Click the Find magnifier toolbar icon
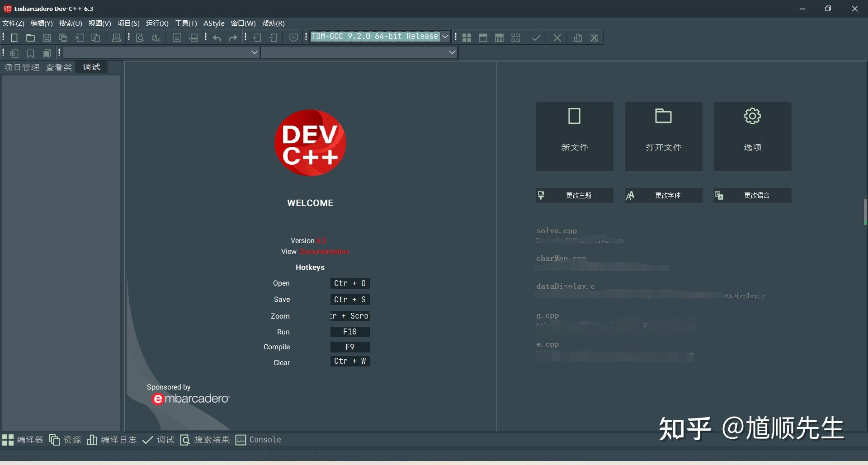 coord(140,38)
